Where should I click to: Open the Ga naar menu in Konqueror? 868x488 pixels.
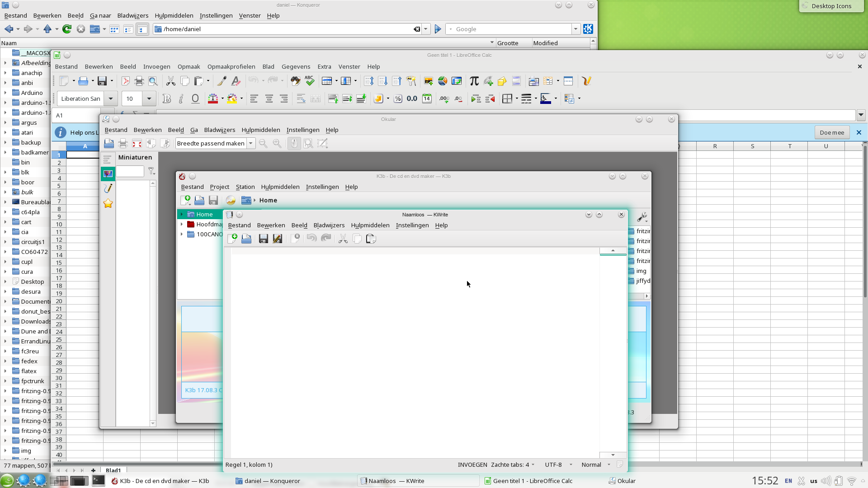click(x=100, y=15)
